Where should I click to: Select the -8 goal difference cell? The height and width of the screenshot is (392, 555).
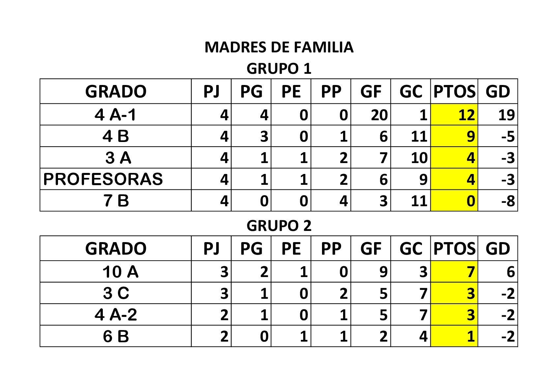click(x=498, y=201)
